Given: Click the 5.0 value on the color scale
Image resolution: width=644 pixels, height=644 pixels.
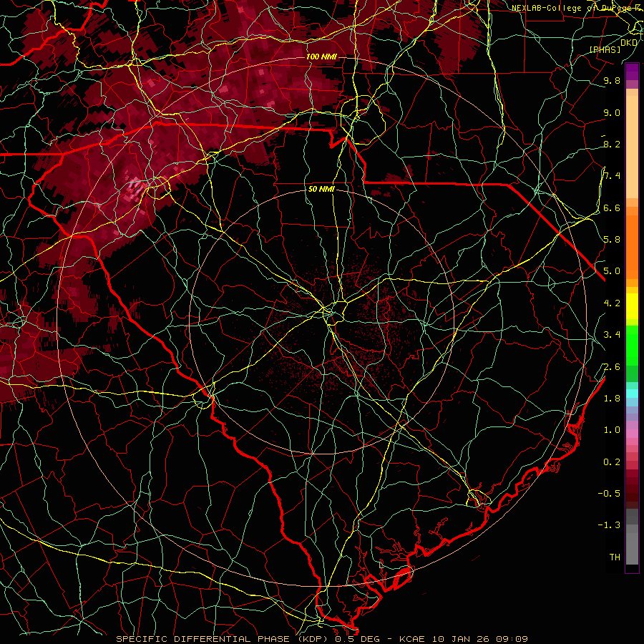Looking at the screenshot, I should tap(612, 271).
